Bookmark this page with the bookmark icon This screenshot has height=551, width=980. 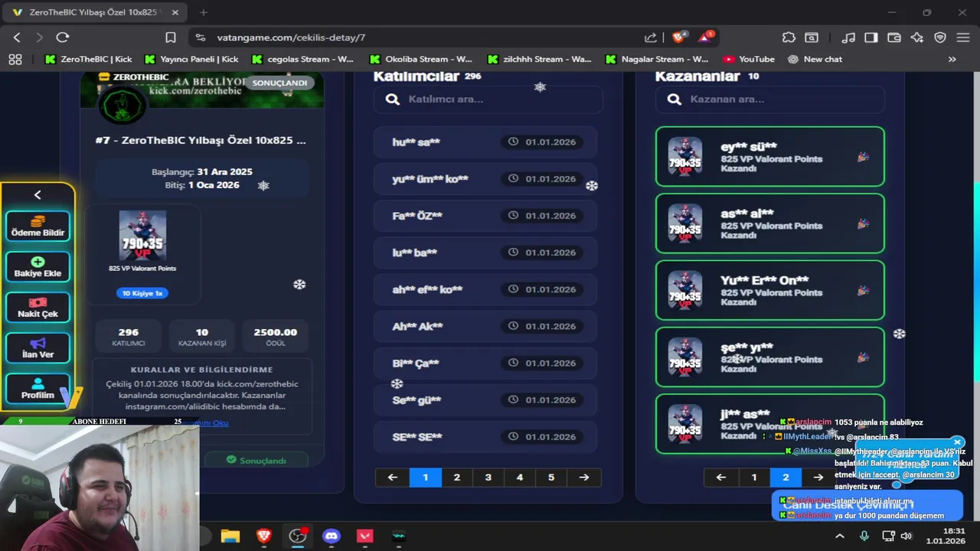[171, 37]
